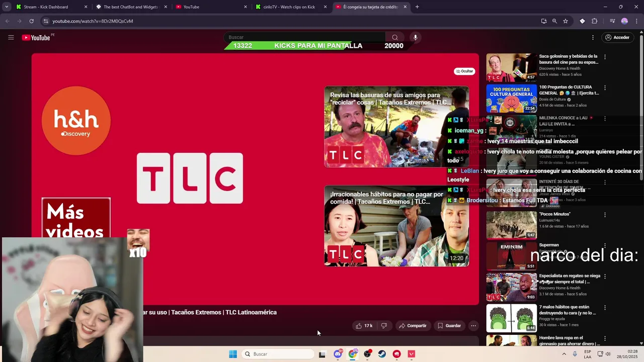Switch to the 'Stream - Kick Dashboard' tab
Image resolution: width=644 pixels, height=362 pixels.
tap(46, 7)
